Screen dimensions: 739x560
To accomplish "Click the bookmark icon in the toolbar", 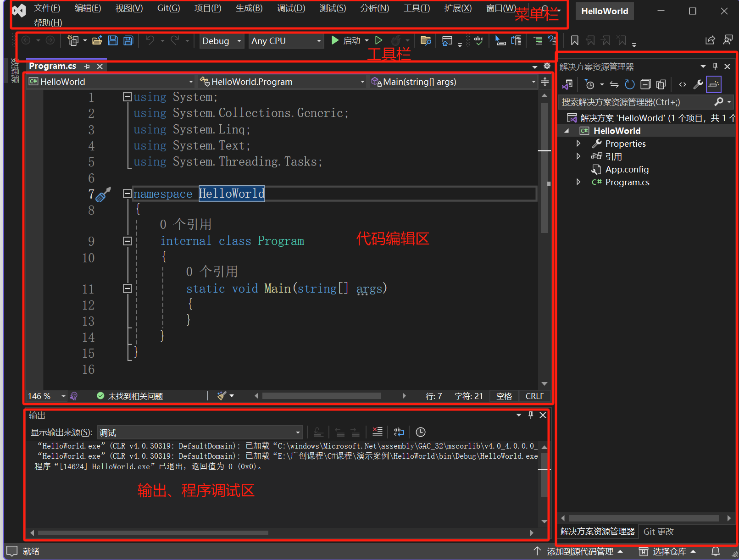I will [x=574, y=41].
